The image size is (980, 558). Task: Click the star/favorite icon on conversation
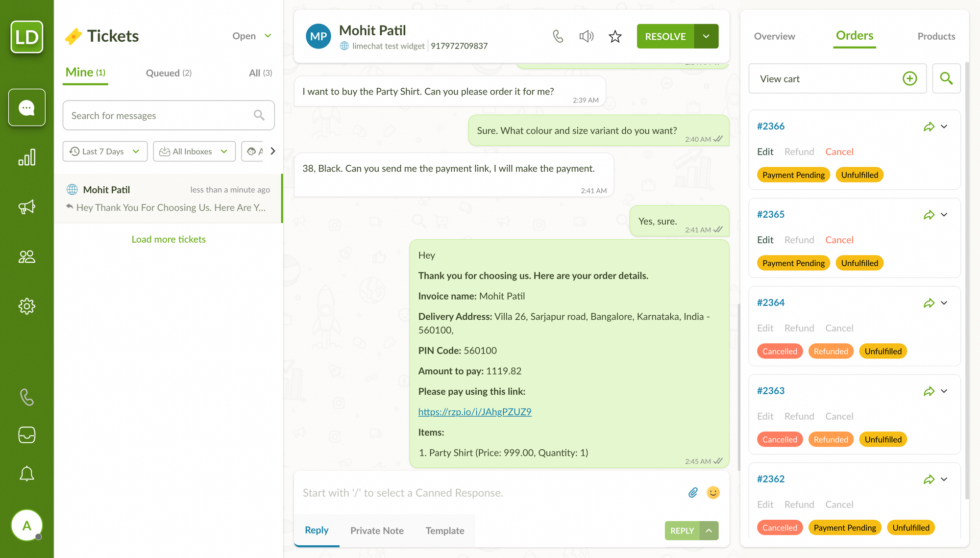tap(614, 36)
